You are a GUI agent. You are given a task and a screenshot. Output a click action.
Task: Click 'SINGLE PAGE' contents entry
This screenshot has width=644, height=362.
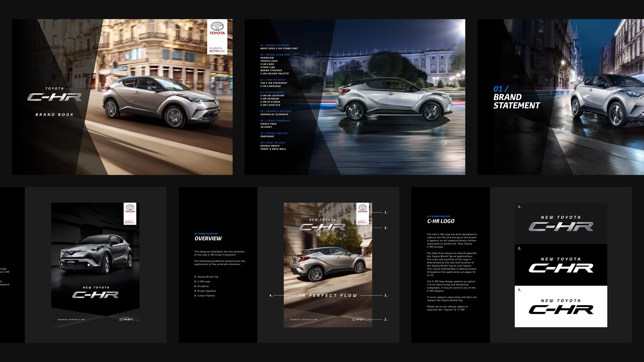[x=268, y=124]
